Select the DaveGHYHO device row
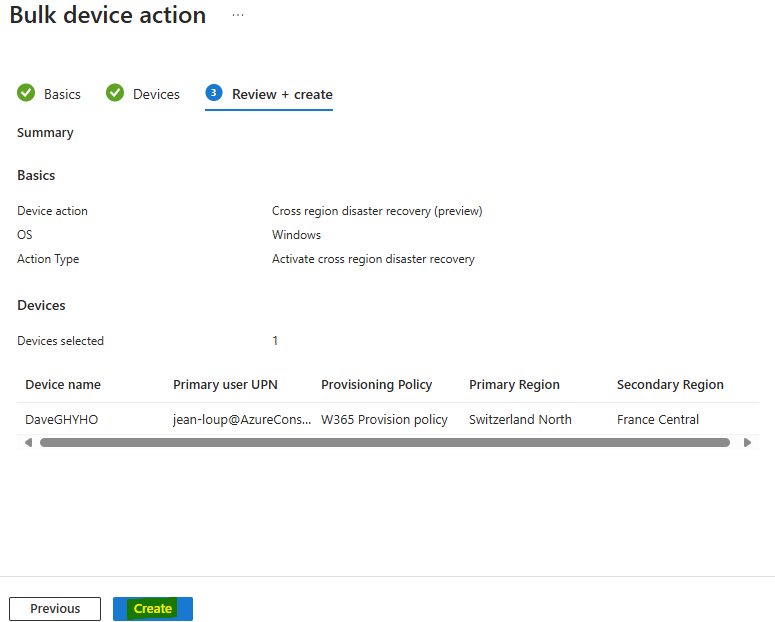Screen dimensions: 775x622 (388, 419)
